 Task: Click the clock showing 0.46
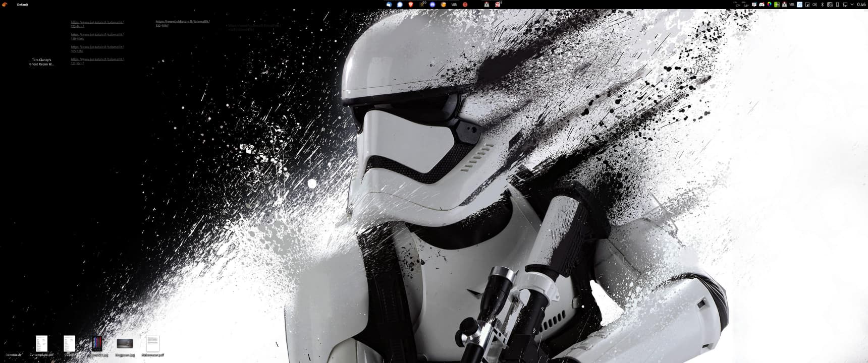tap(861, 5)
